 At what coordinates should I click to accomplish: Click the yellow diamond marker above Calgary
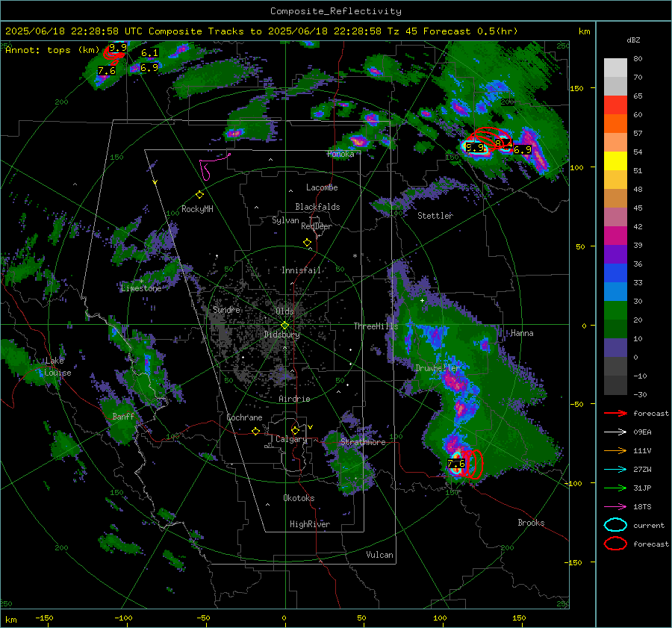tap(295, 430)
